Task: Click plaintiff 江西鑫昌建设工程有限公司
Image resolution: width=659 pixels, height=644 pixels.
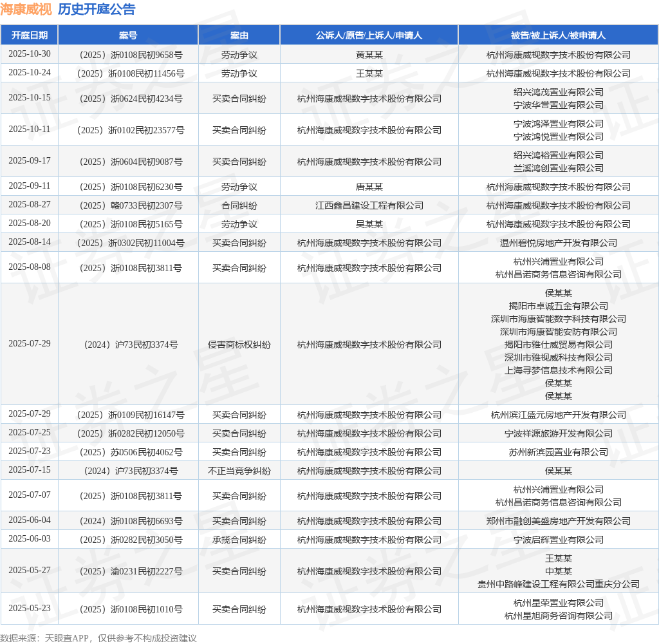Action: click(x=369, y=205)
